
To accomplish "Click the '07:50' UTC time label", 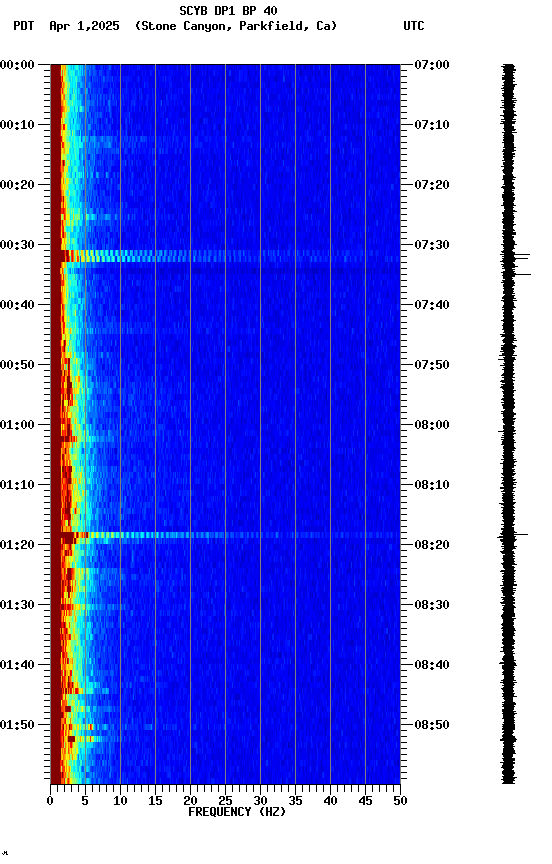I will [432, 365].
